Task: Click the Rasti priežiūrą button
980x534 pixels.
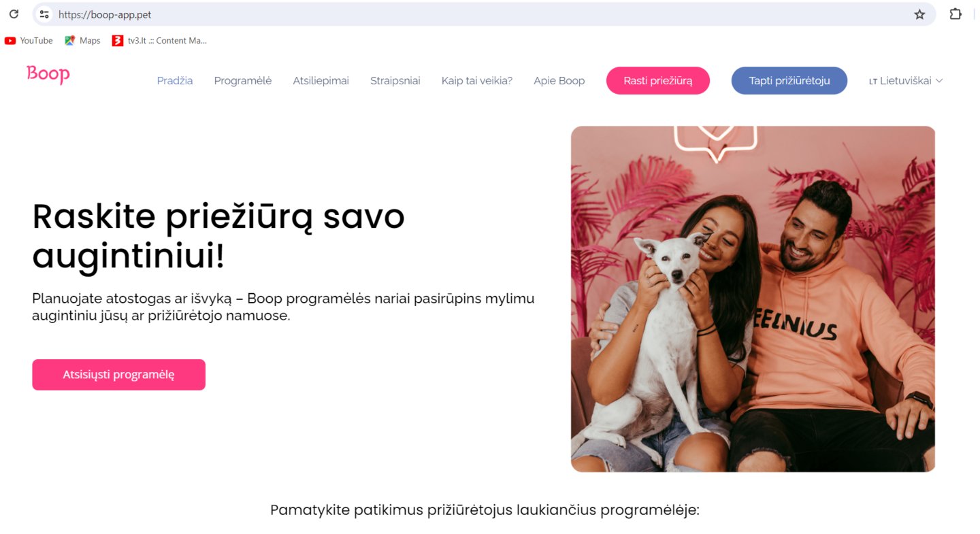Action: (658, 81)
